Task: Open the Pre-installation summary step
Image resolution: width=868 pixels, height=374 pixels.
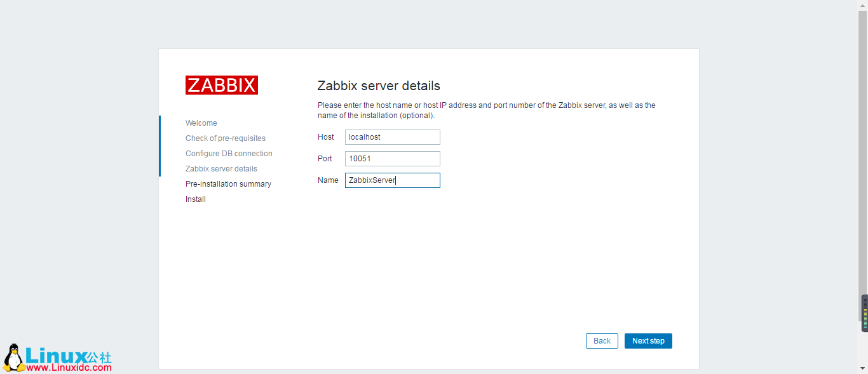Action: coord(228,184)
